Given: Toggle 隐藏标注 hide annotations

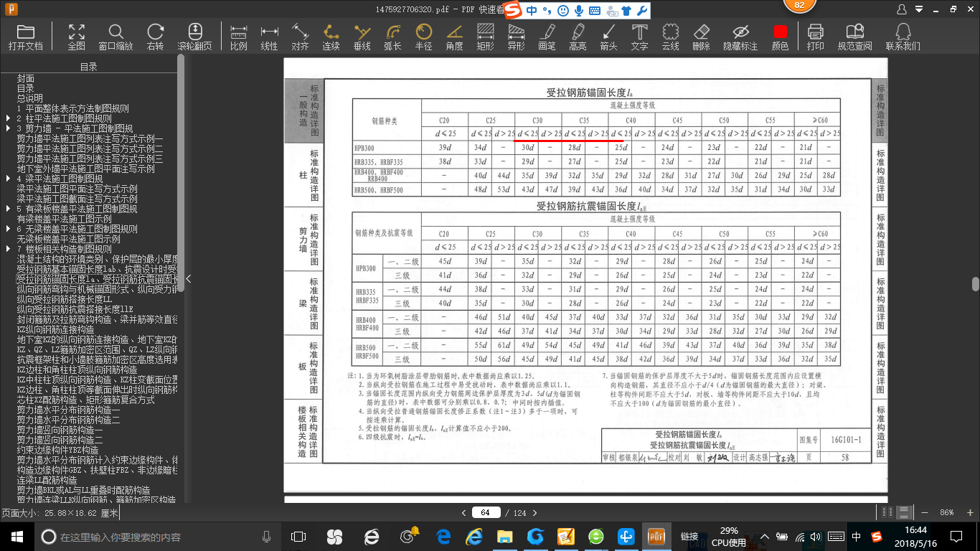Looking at the screenshot, I should pos(740,37).
